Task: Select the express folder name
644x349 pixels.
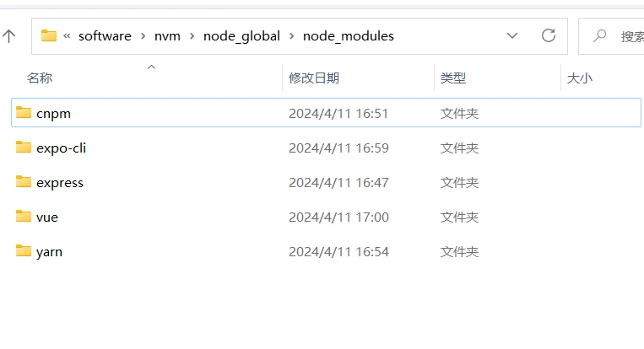Action: (60, 183)
